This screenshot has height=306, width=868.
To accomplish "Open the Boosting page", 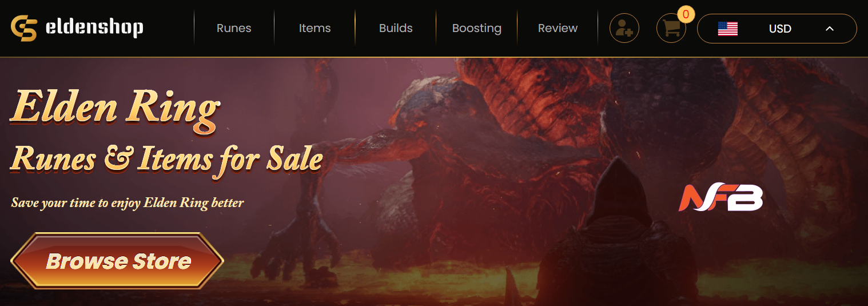I will [477, 28].
